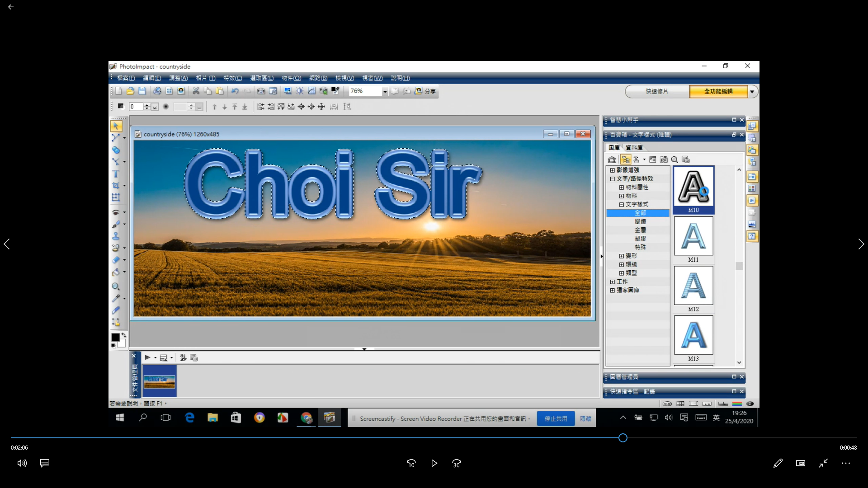Click the document manager sort icon
The height and width of the screenshot is (488, 868).
[x=183, y=358]
